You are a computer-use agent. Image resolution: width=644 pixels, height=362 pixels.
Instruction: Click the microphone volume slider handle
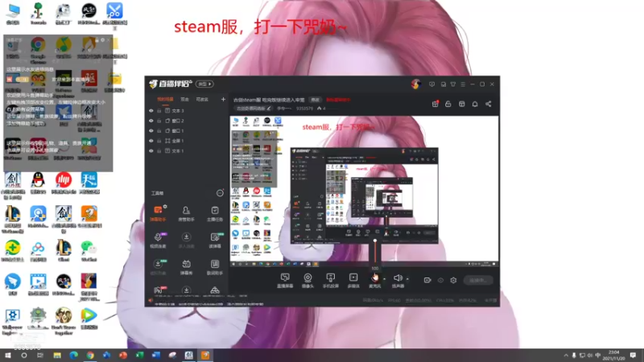375,241
